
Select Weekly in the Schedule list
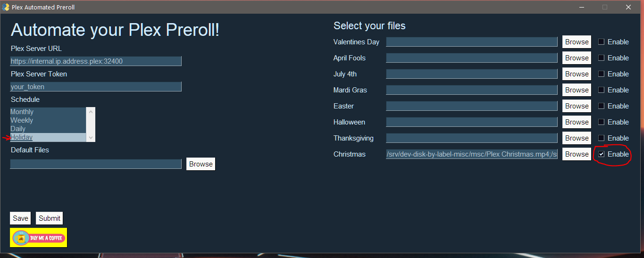pos(48,120)
